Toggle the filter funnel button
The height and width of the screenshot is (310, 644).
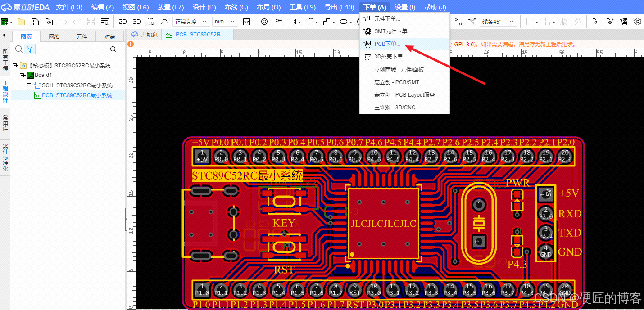coord(30,49)
